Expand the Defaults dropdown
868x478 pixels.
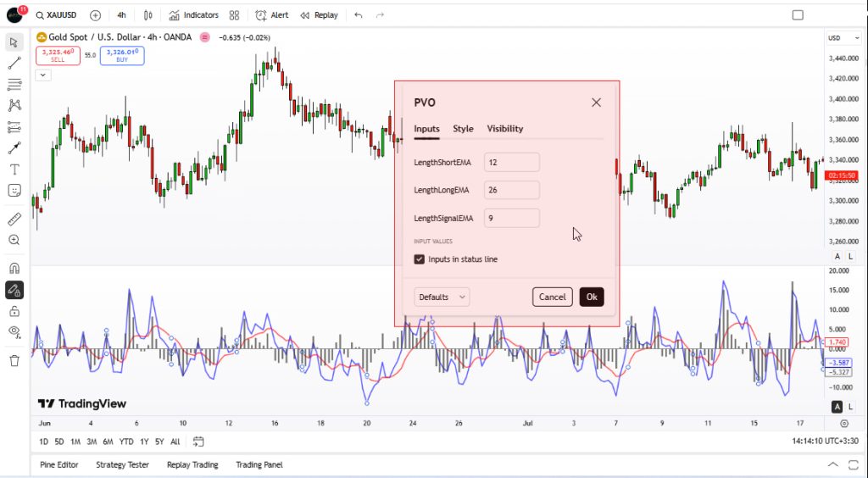[x=442, y=297]
